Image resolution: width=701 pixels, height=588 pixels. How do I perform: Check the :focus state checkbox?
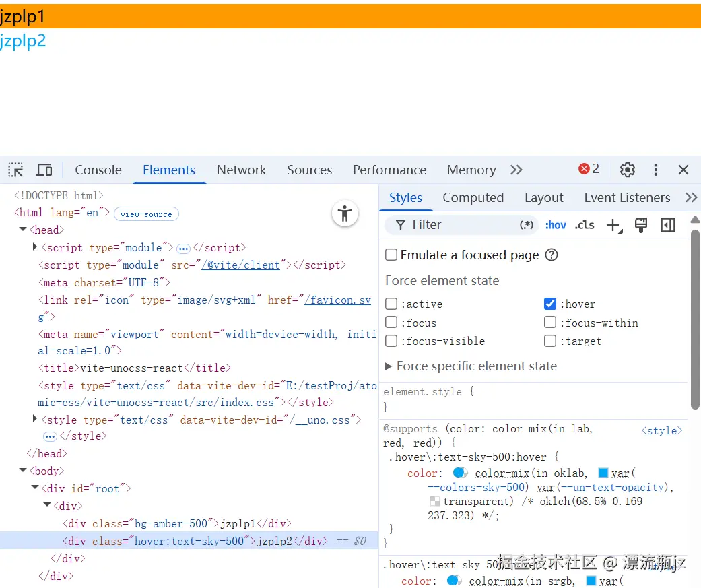pyautogui.click(x=391, y=323)
